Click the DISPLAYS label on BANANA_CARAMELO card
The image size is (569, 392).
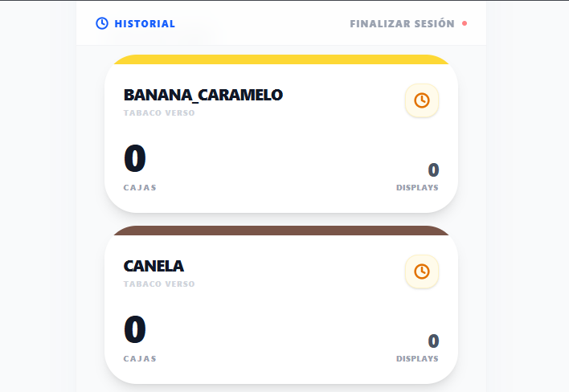point(417,188)
